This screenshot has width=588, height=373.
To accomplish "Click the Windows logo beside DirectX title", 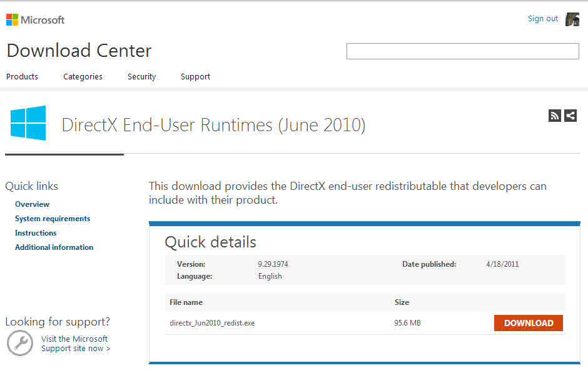I will tap(28, 123).
